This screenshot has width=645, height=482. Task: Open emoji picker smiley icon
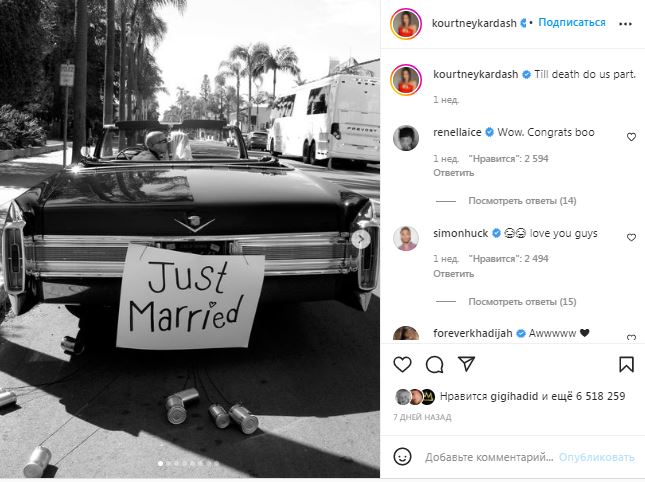402,457
